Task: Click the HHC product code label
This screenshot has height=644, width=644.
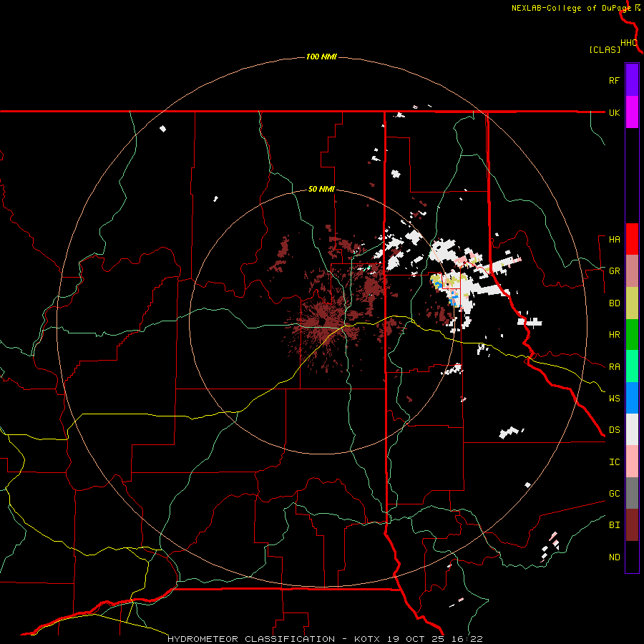Action: click(629, 43)
